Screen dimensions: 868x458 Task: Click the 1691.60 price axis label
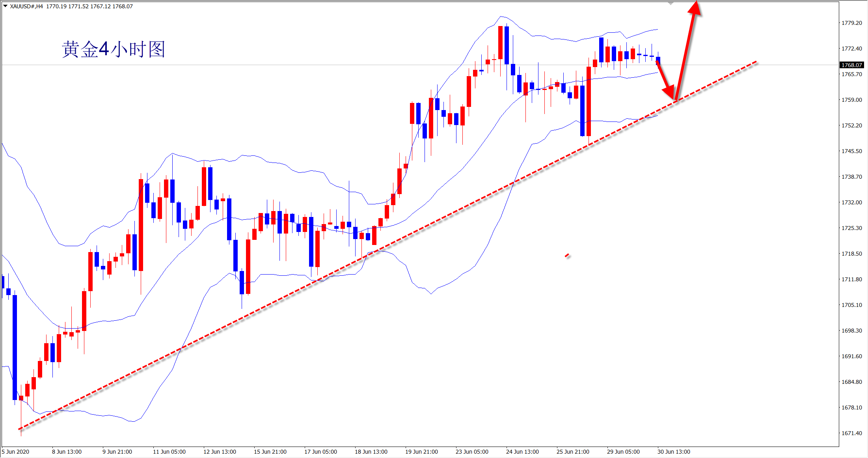pos(852,356)
